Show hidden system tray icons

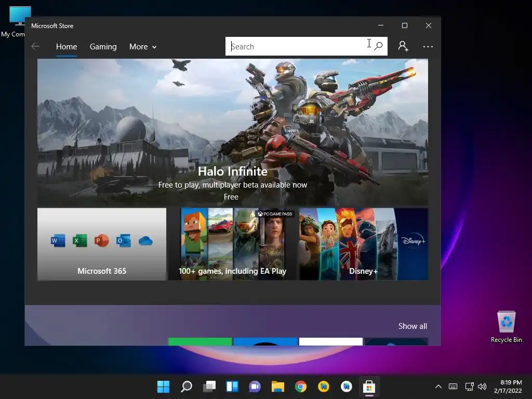(438, 387)
